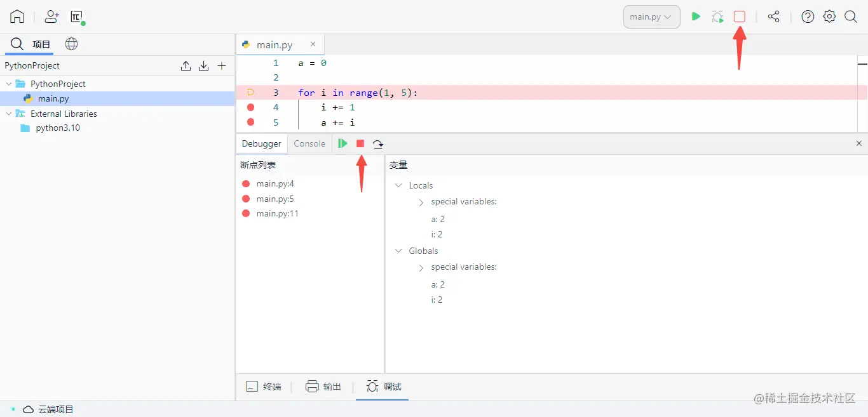
Task: Resume the program in debug toolbar
Action: 342,143
